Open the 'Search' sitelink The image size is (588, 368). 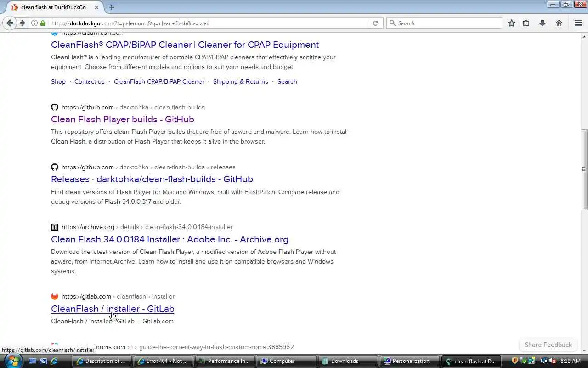[x=287, y=81]
